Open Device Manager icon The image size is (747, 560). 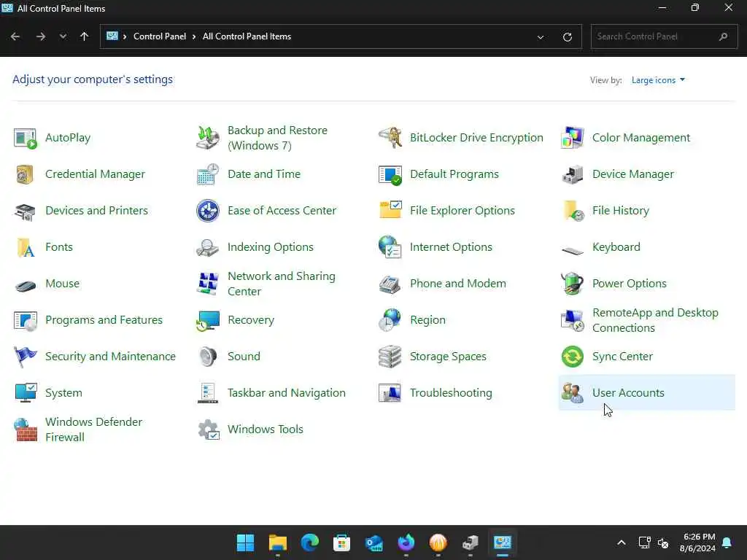[573, 174]
